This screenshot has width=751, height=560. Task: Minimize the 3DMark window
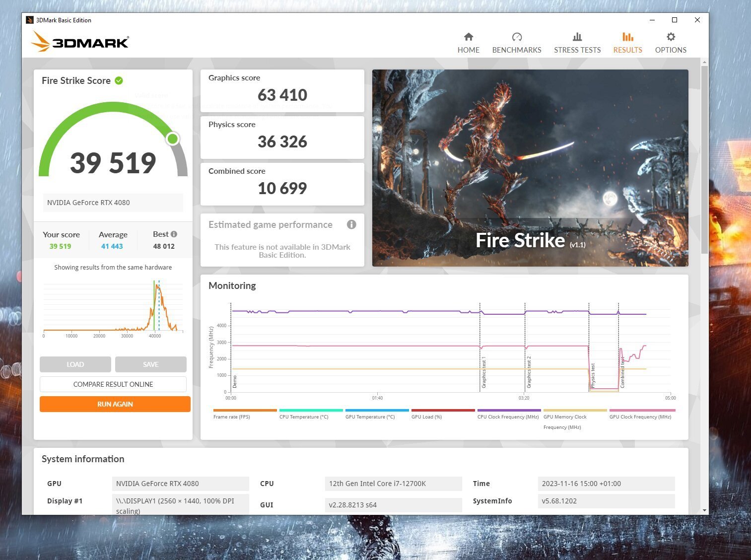[x=652, y=20]
